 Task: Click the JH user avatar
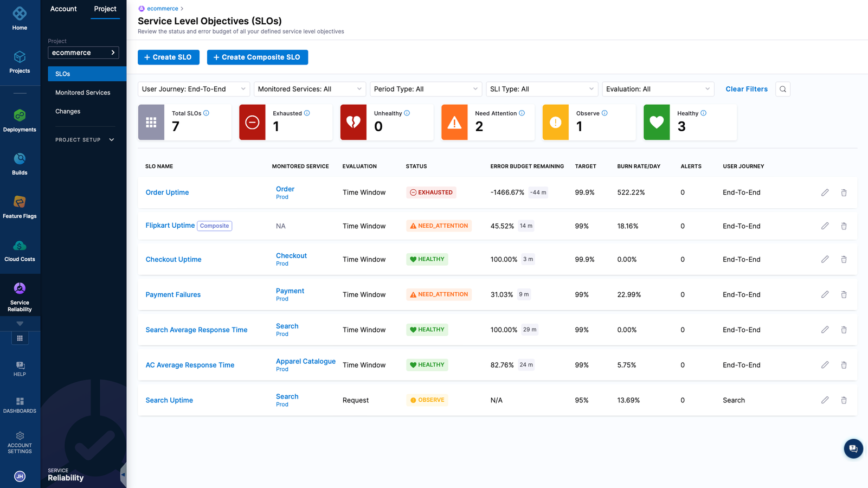(20, 477)
